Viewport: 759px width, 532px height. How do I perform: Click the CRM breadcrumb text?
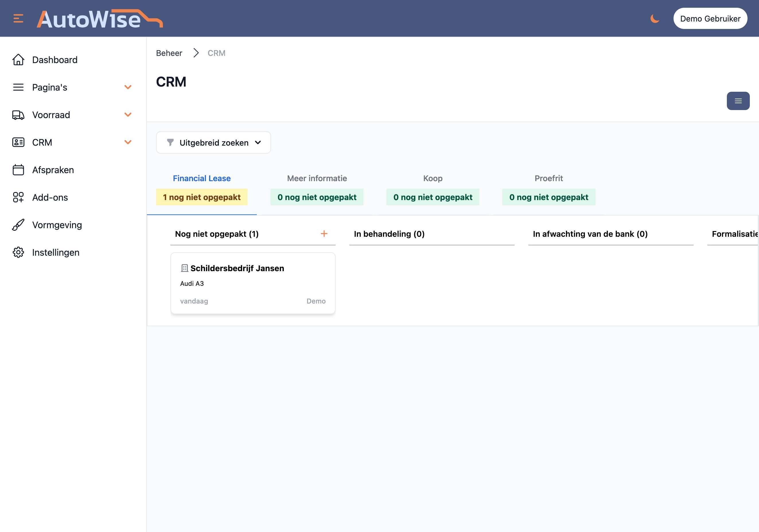[217, 53]
